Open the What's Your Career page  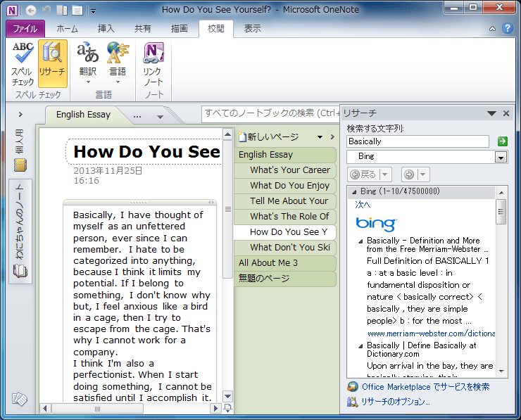click(x=285, y=170)
